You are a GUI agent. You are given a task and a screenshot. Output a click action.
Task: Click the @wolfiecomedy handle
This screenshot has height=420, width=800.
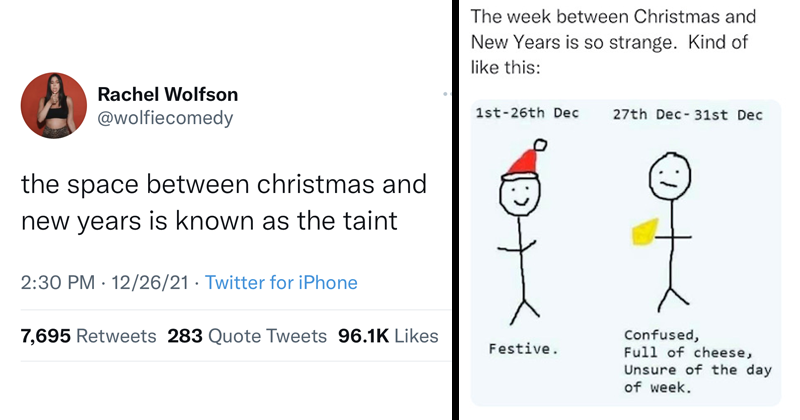[164, 118]
